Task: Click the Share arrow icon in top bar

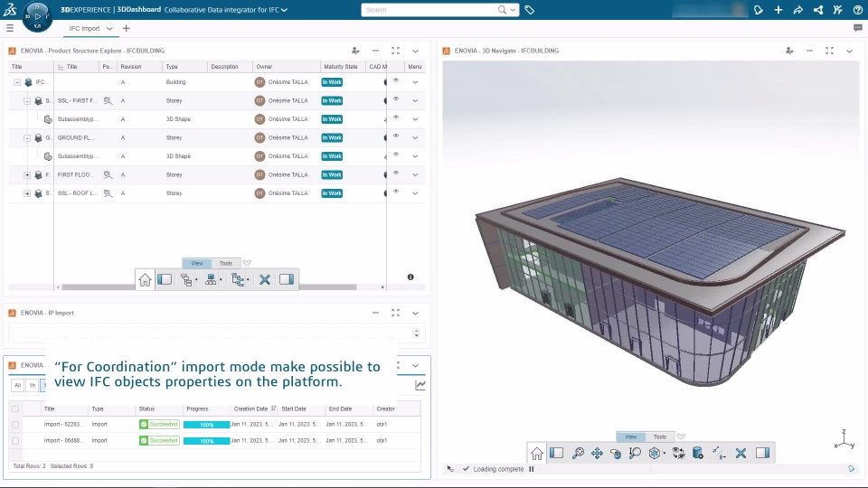Action: click(797, 10)
